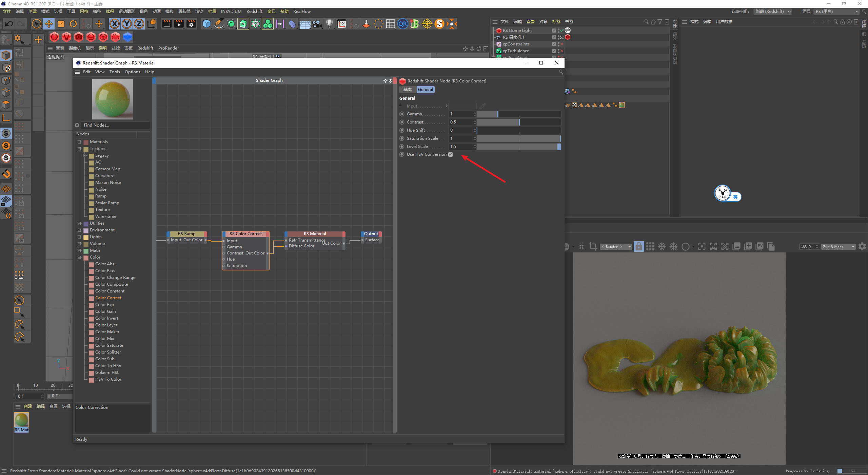This screenshot has height=475, width=868.
Task: Open the Fit Window dropdown
Action: tap(838, 247)
